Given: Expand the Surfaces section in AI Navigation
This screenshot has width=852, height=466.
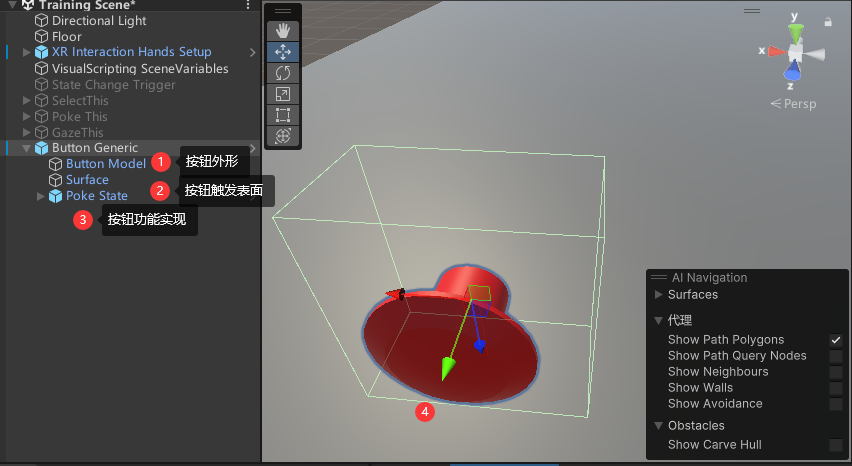Looking at the screenshot, I should pos(658,295).
